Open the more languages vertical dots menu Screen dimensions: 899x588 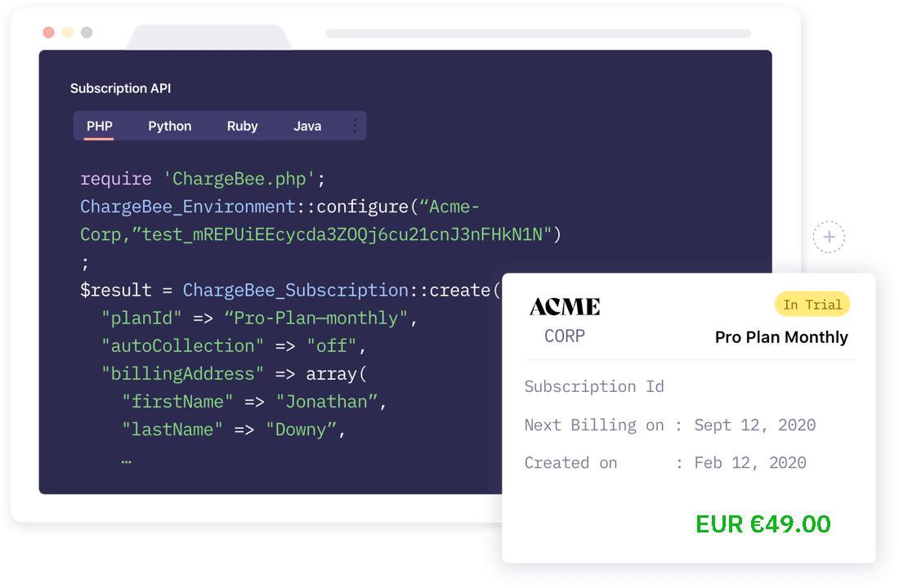pos(355,126)
